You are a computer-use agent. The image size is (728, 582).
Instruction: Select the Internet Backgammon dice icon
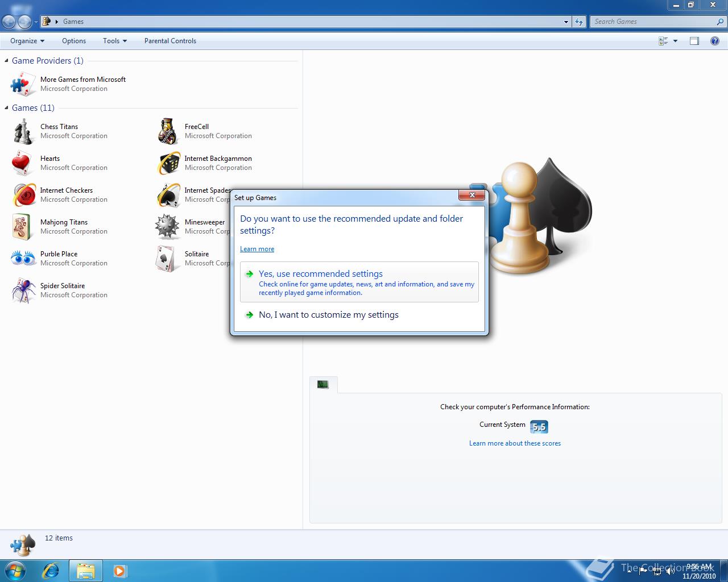click(x=168, y=163)
